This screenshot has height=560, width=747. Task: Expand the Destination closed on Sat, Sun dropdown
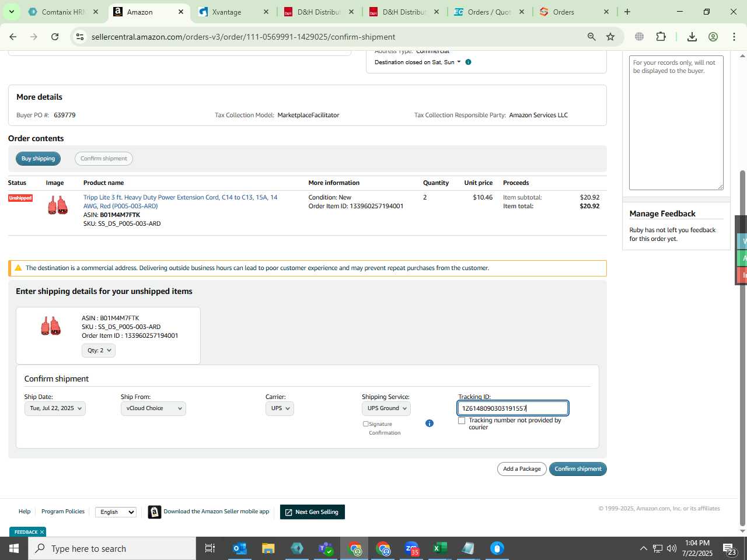pyautogui.click(x=417, y=62)
